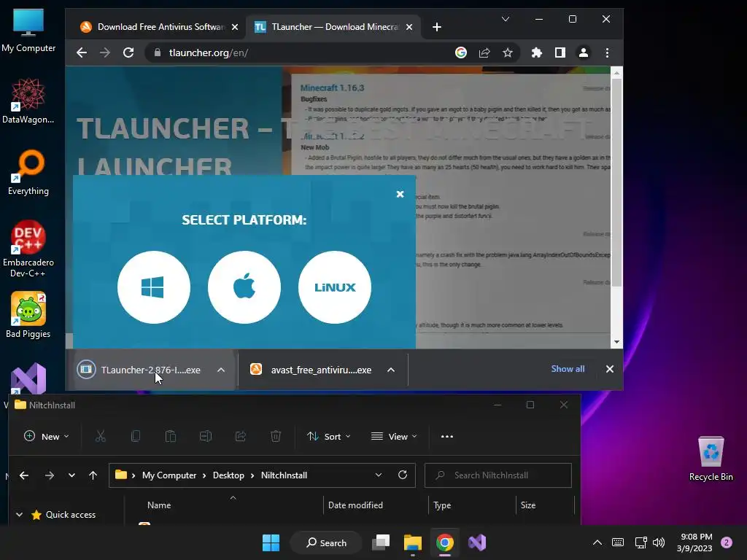Click Delete trash icon in File Explorer
The image size is (747, 560).
[x=276, y=436]
